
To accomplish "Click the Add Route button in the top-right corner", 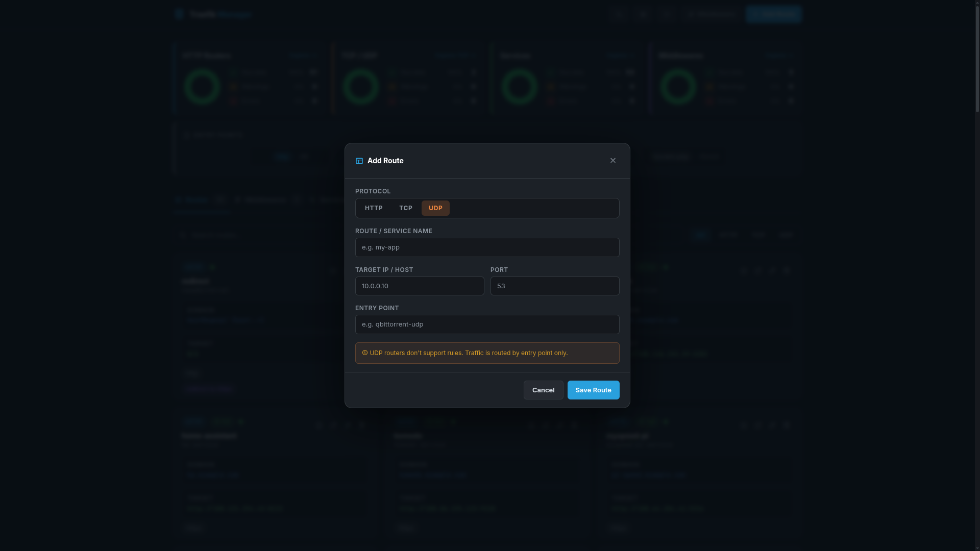I will [x=773, y=14].
